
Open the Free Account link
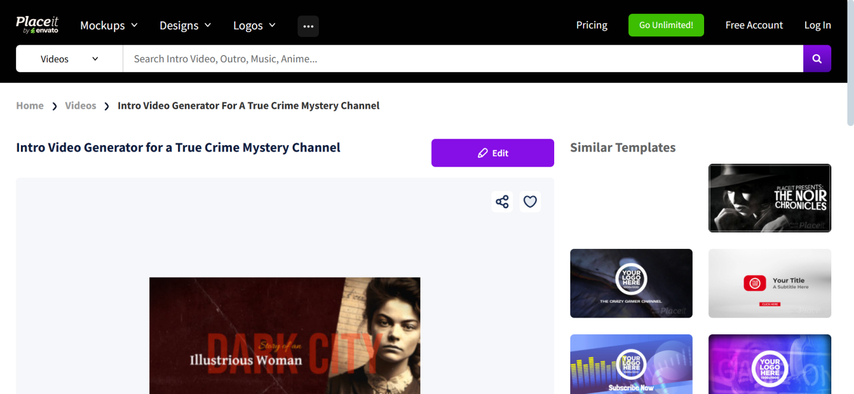[754, 25]
